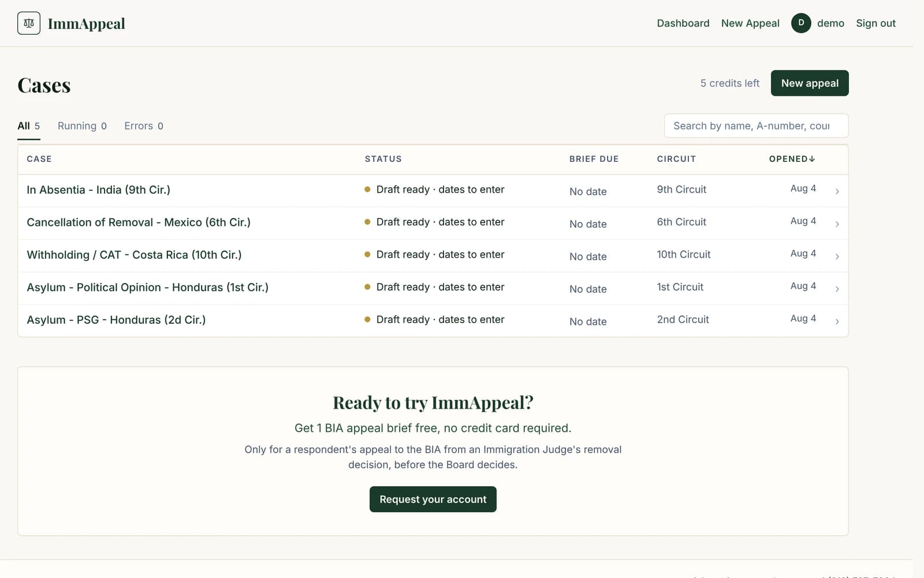Sort by the Opened column arrow
Screen dimensions: 924x578
click(812, 159)
